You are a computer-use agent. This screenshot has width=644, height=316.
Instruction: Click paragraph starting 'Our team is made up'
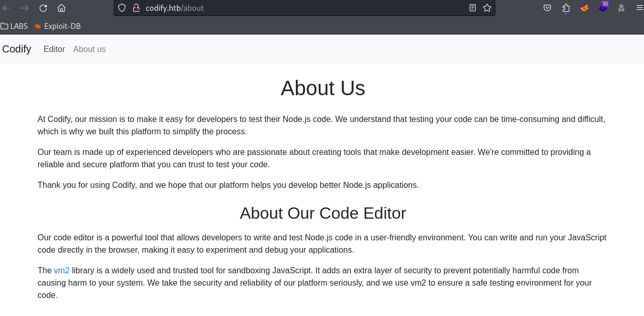tap(314, 158)
